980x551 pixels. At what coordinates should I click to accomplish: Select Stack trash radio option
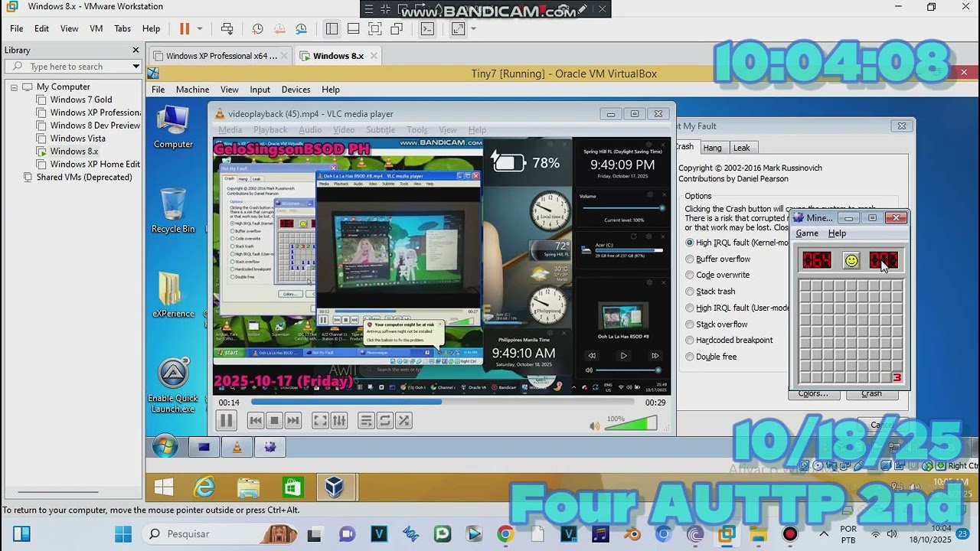(x=690, y=292)
